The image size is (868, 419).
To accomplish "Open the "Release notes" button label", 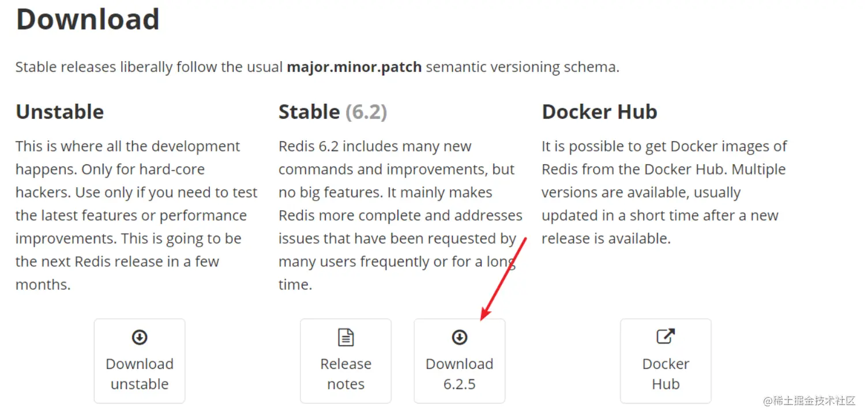I will tap(345, 374).
